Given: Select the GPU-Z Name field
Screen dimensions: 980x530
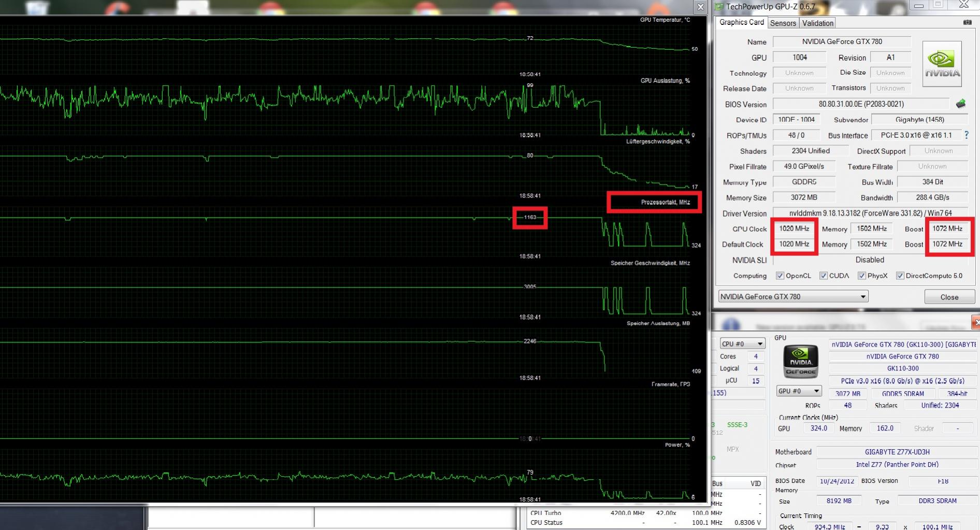Looking at the screenshot, I should pos(842,41).
